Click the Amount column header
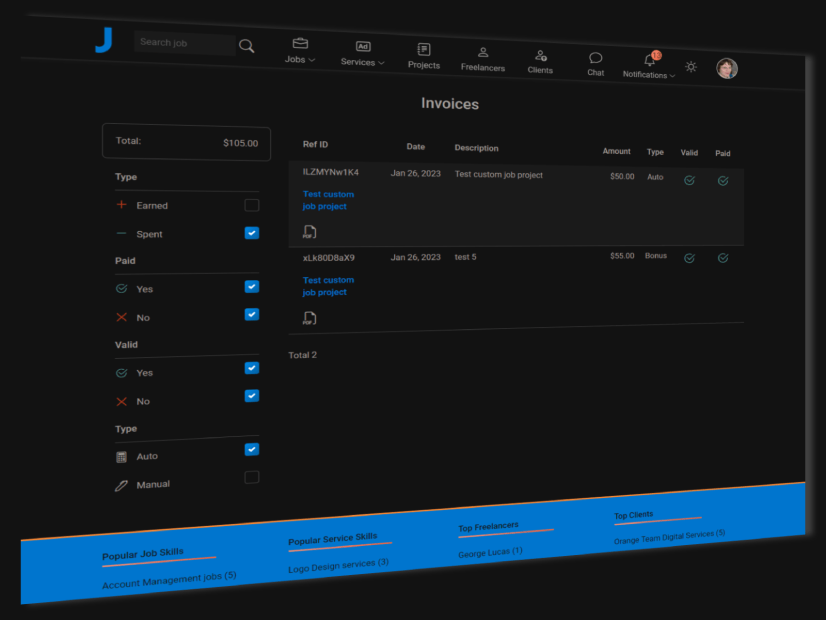The height and width of the screenshot is (620, 826). tap(616, 151)
